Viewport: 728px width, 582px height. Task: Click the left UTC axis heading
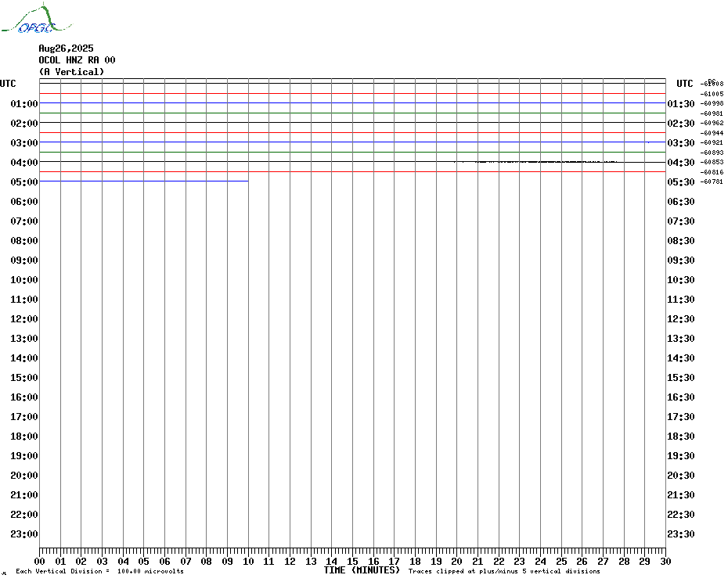[8, 84]
